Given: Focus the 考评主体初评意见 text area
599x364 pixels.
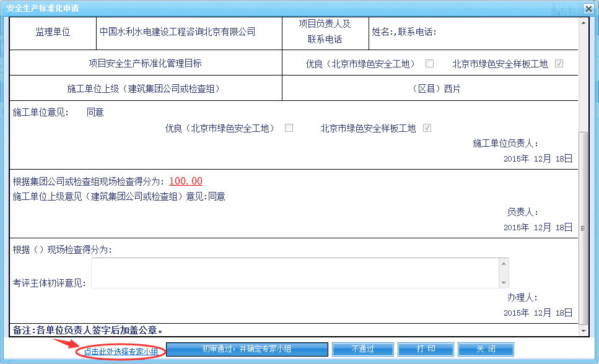Looking at the screenshot, I should pyautogui.click(x=295, y=273).
